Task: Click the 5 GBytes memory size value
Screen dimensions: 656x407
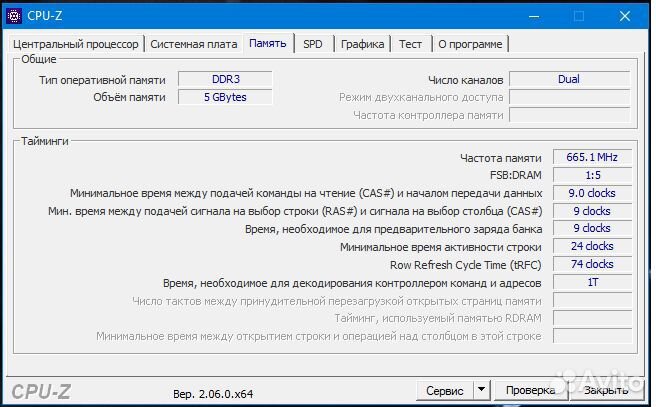Action: pos(226,97)
